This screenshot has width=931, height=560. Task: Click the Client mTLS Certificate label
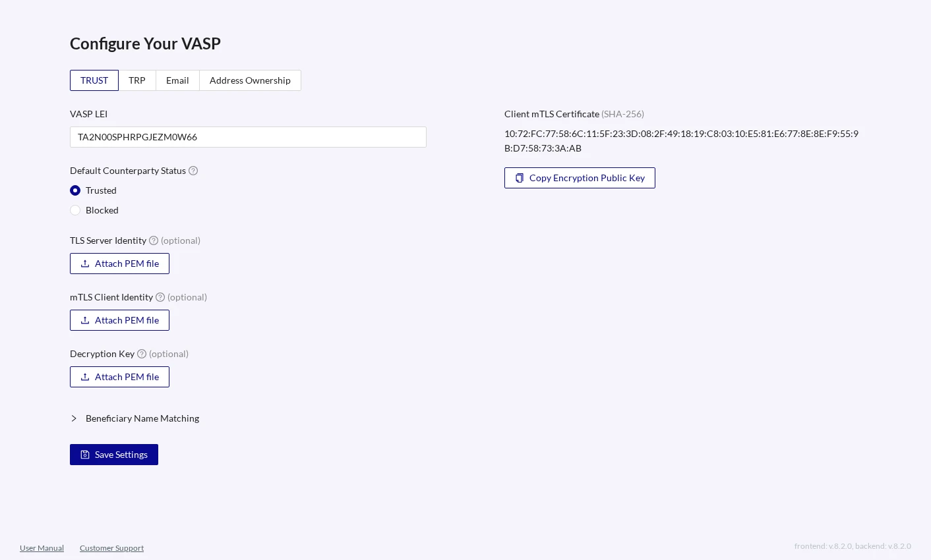coord(552,114)
